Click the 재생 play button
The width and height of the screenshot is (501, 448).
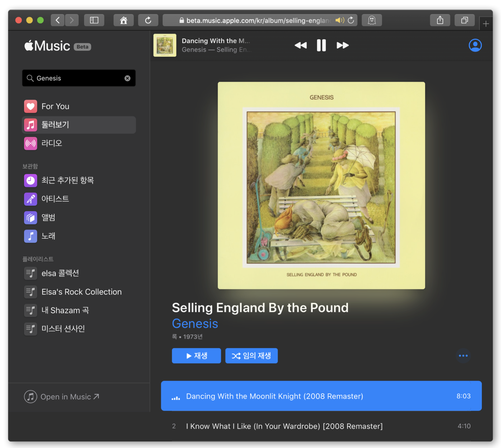196,356
